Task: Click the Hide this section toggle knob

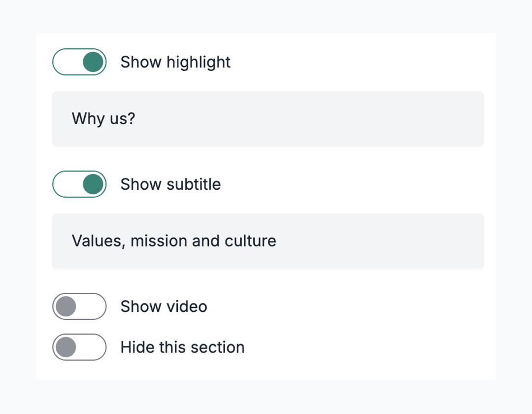Action: [67, 347]
